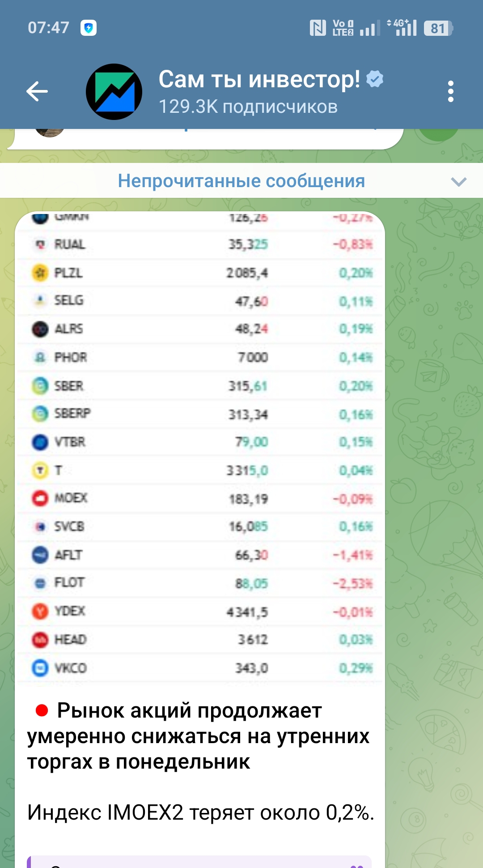
Task: Tap the NFC status bar icon
Action: (x=318, y=28)
